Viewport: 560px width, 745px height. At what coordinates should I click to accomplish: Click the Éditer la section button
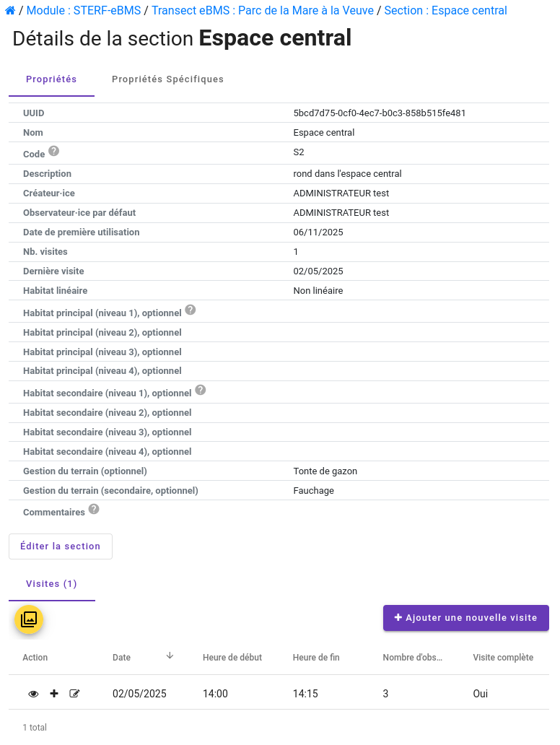pyautogui.click(x=60, y=546)
